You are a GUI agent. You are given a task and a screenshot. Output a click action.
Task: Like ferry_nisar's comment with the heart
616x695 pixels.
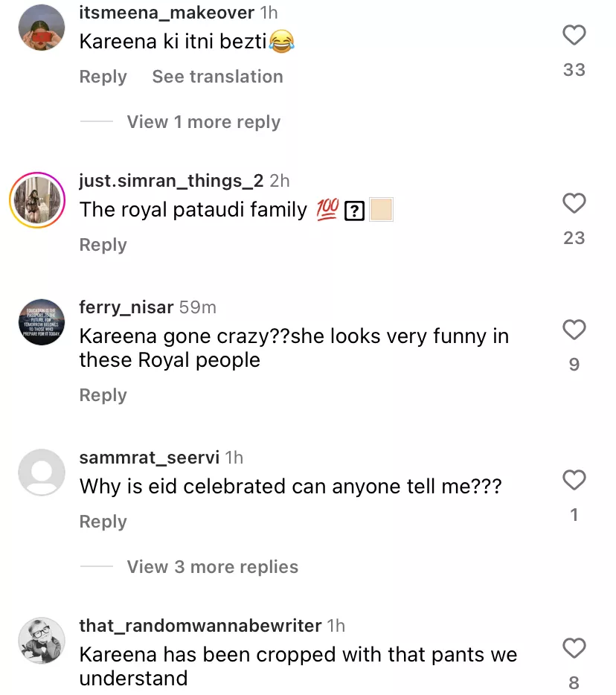574,330
